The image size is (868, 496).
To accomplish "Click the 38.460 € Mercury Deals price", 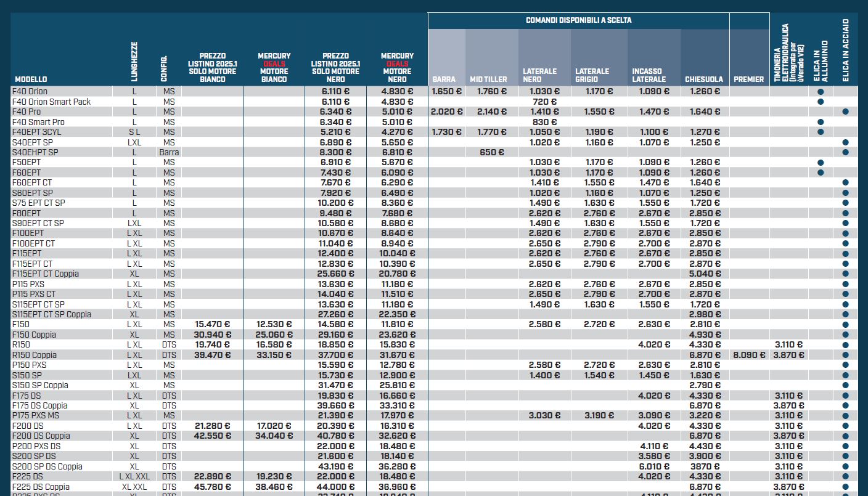I will click(274, 487).
